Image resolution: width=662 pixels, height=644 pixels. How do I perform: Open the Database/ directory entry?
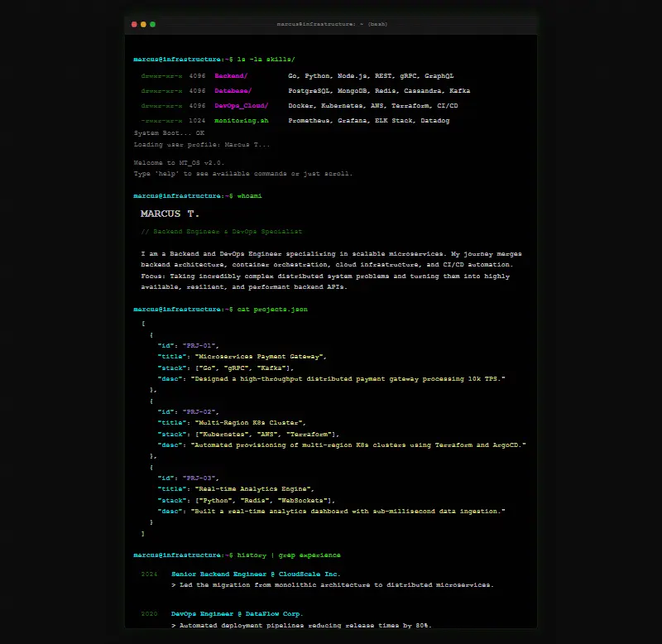233,91
